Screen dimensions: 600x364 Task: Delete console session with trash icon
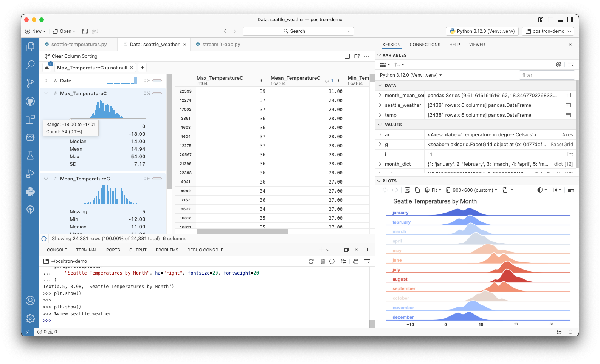(323, 261)
